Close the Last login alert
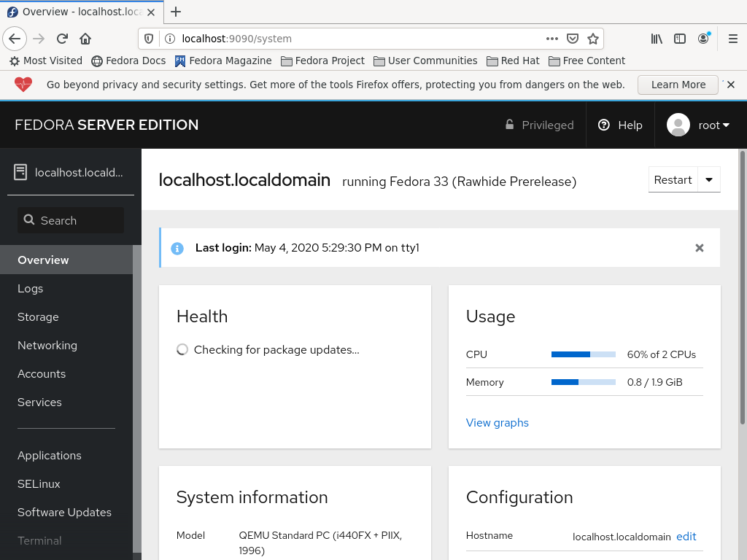 tap(700, 248)
